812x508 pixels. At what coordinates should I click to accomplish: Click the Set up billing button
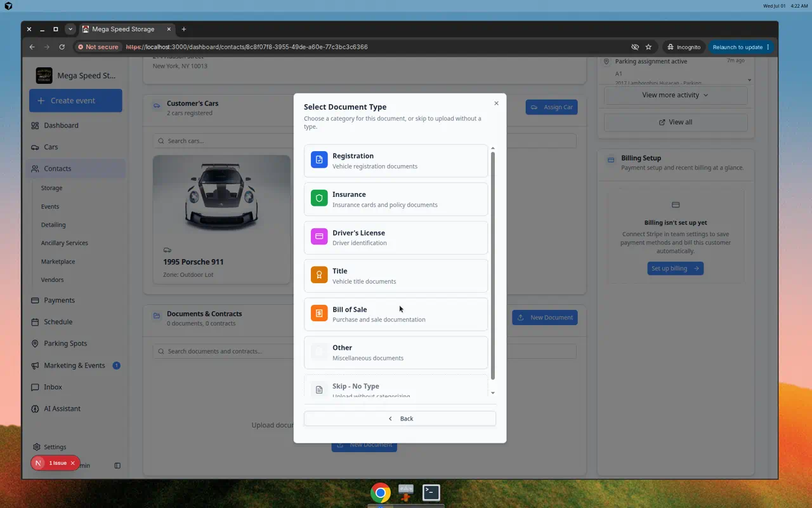coord(676,269)
